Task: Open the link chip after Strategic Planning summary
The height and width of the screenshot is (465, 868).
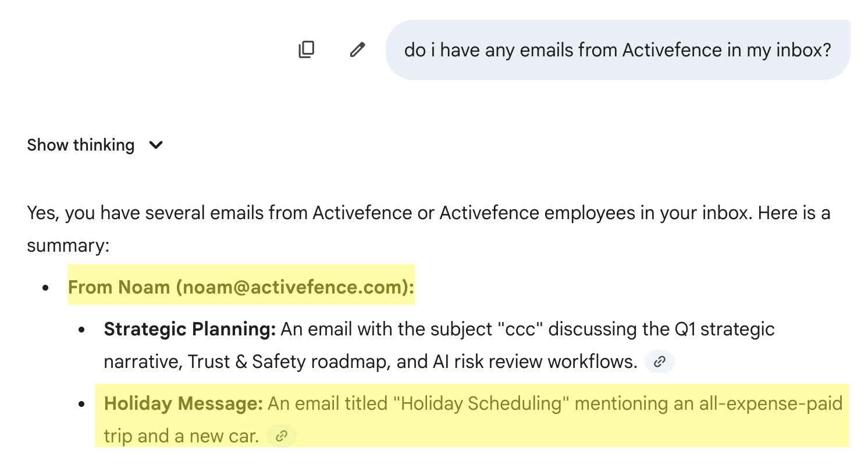Action: pyautogui.click(x=659, y=362)
